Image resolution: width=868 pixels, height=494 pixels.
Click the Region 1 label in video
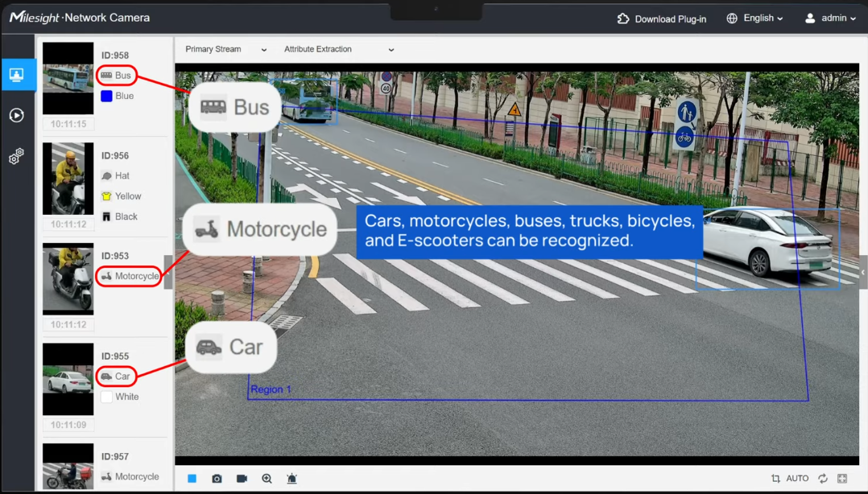coord(271,389)
